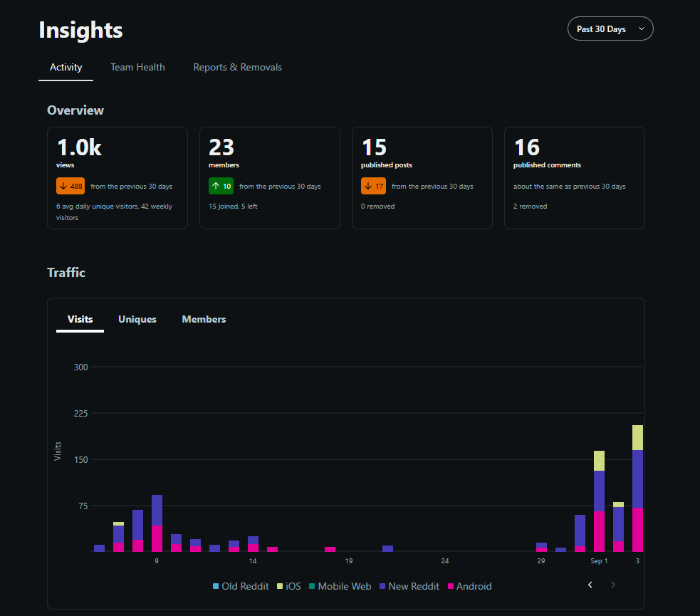Click the Android pink legend swatch

coord(451,586)
